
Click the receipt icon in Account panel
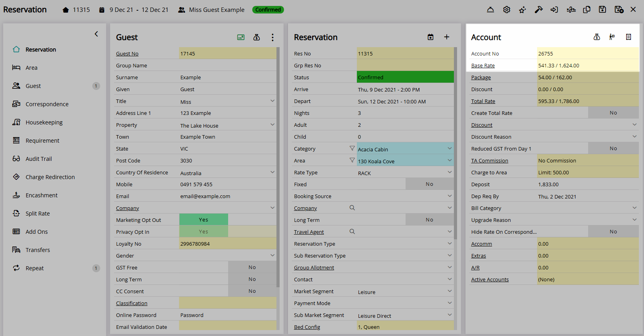(x=629, y=37)
